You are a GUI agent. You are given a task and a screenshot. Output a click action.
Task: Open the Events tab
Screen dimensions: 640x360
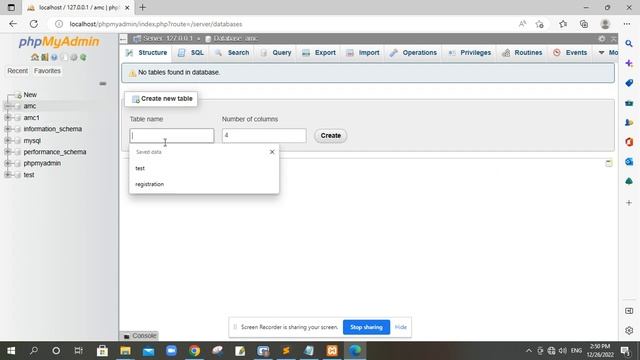coord(570,53)
